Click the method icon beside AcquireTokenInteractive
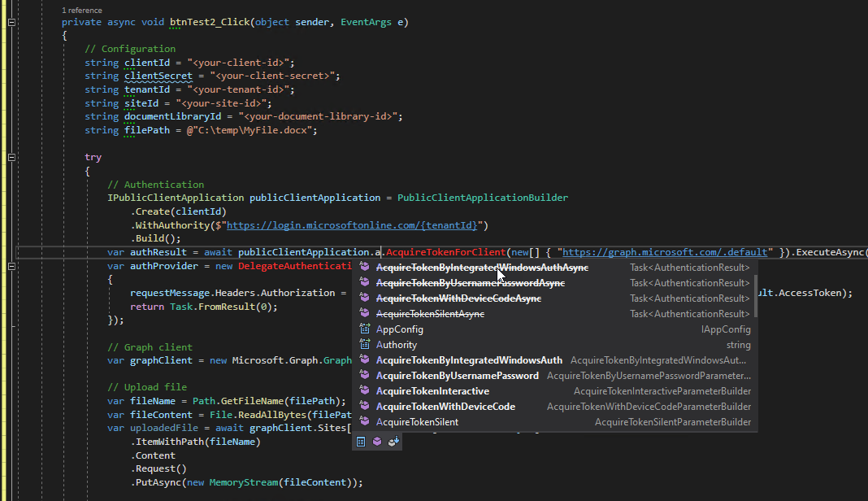This screenshot has width=868, height=501. (x=363, y=390)
